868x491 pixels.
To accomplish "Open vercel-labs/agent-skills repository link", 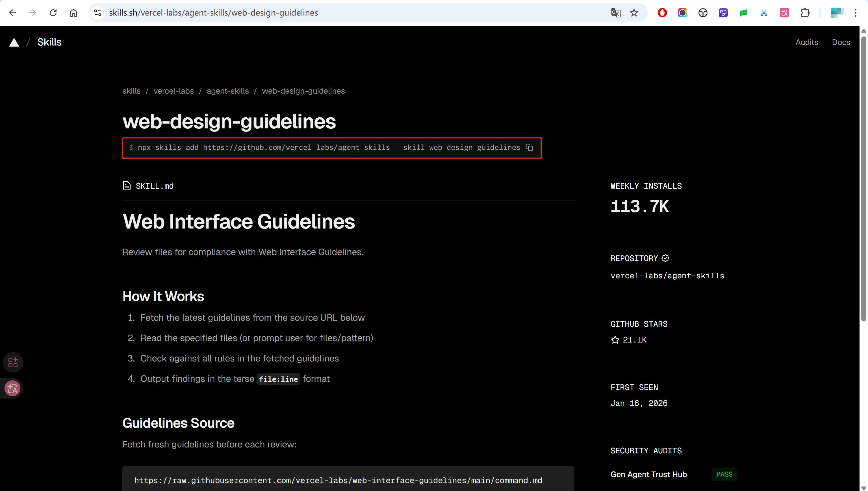I will pos(667,276).
